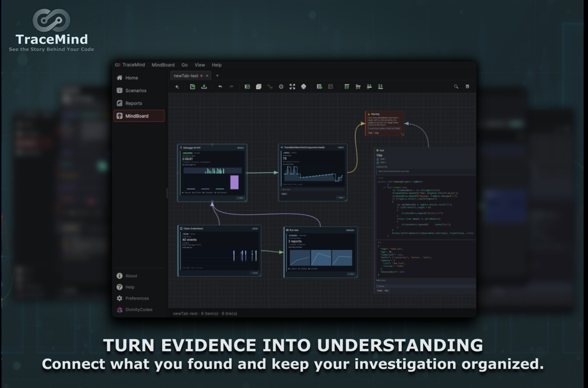Click the center view target icon

tap(281, 86)
